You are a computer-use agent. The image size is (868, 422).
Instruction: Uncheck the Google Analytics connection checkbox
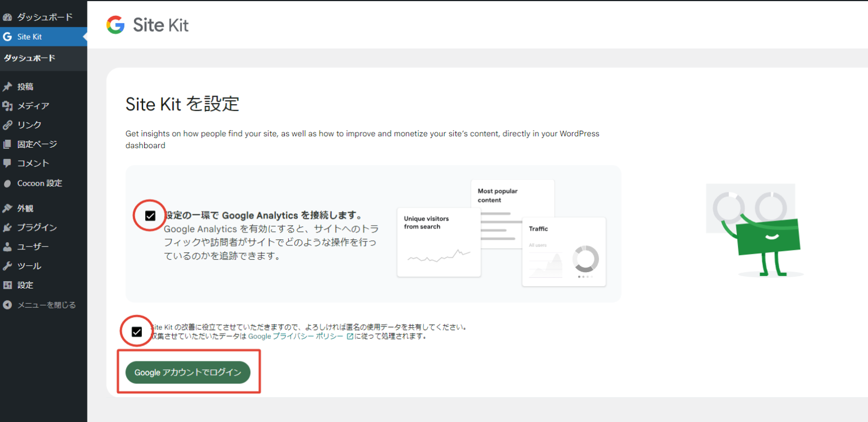point(150,216)
